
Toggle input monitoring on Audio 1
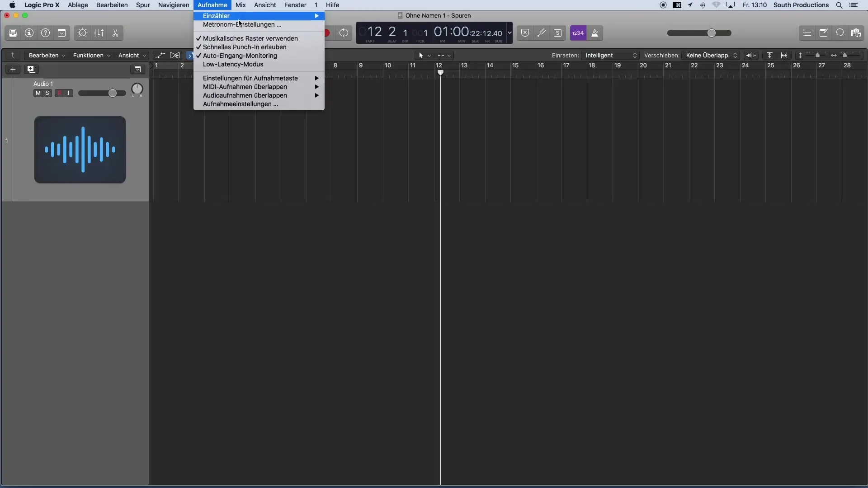(68, 93)
